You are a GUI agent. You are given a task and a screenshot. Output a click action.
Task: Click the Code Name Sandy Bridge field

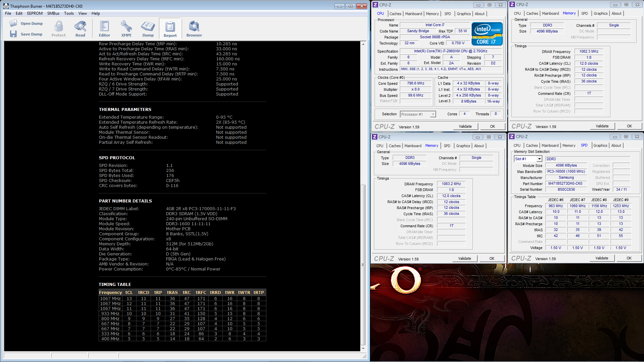(x=418, y=31)
